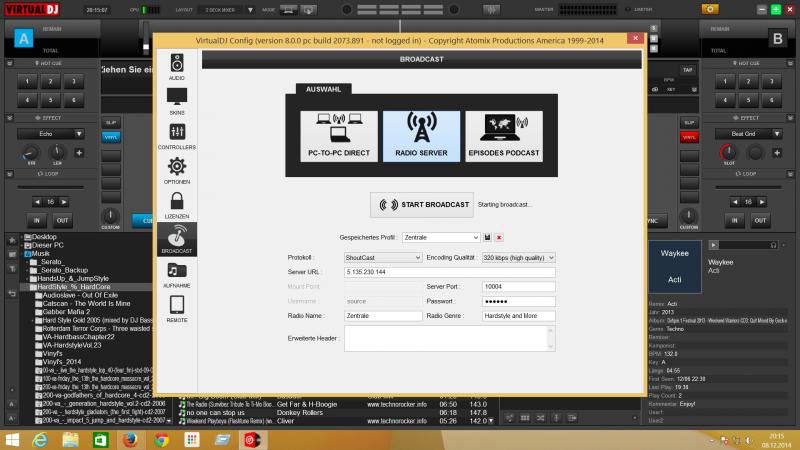The height and width of the screenshot is (450, 800).
Task: Select Broadcast section in sidebar
Action: (177, 239)
